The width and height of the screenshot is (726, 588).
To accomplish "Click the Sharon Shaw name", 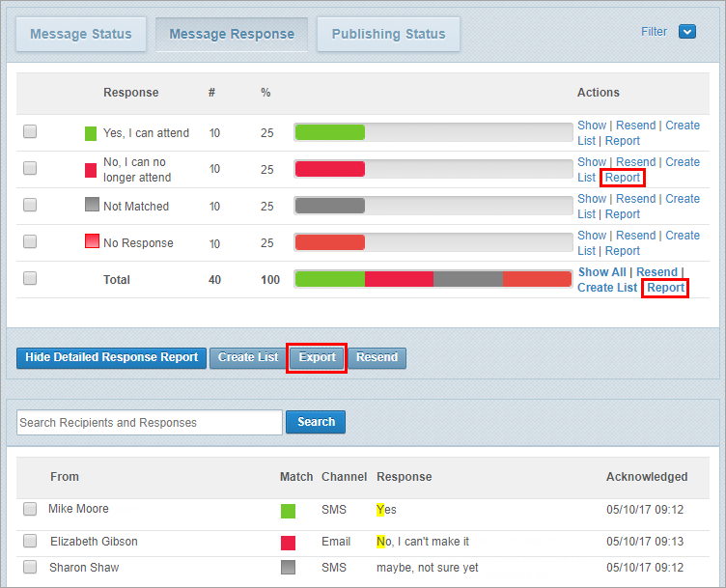I will tap(84, 568).
